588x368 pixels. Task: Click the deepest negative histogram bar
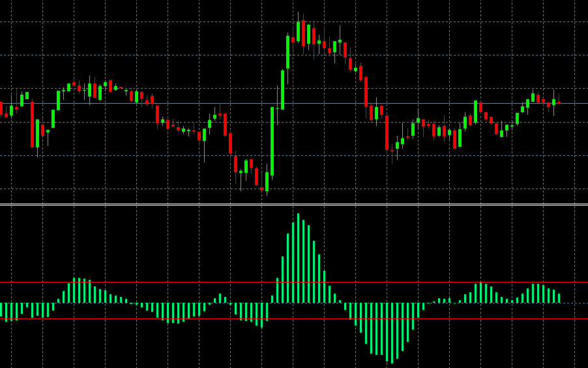pos(392,333)
